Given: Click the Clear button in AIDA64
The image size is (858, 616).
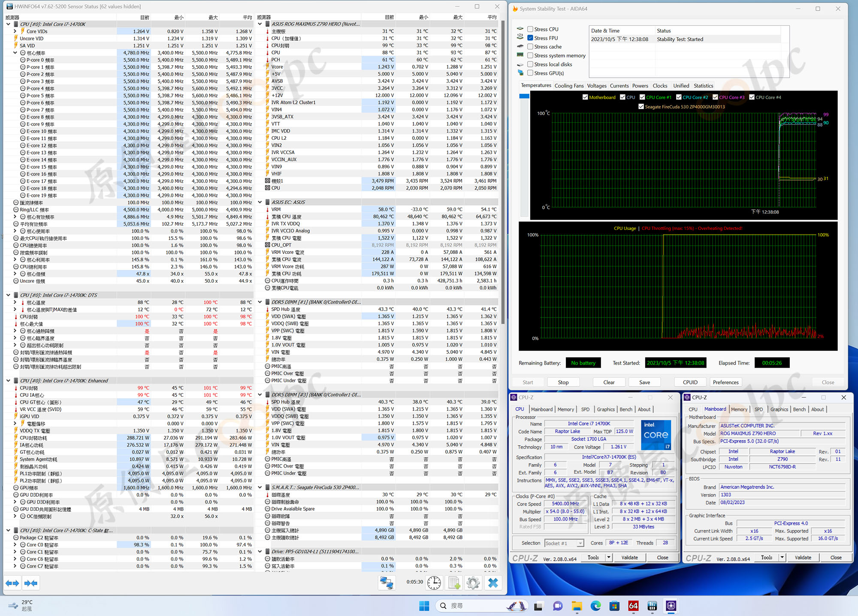Looking at the screenshot, I should pyautogui.click(x=609, y=383).
